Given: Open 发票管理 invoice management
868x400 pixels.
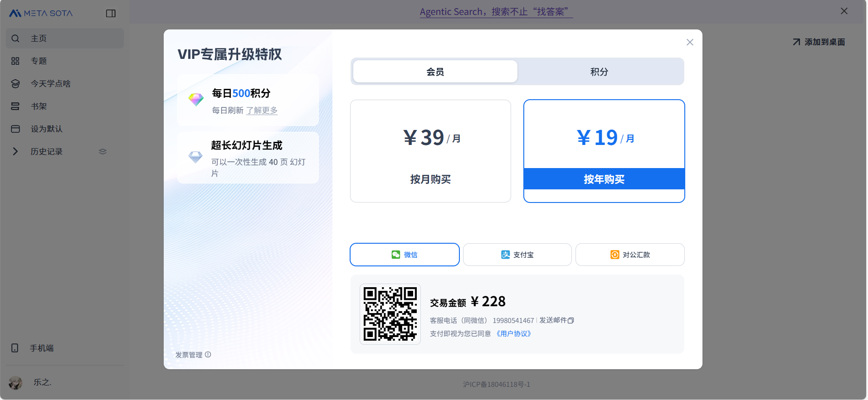Looking at the screenshot, I should (x=189, y=355).
